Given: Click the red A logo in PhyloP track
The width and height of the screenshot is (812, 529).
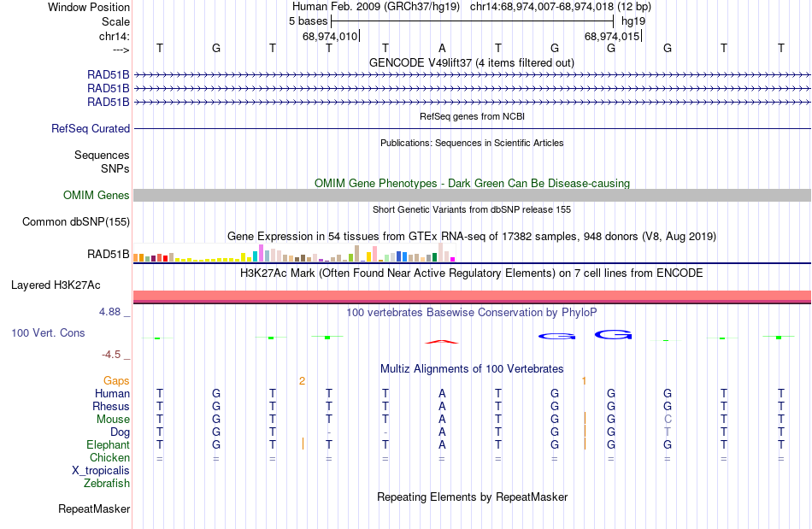Looking at the screenshot, I should [442, 342].
